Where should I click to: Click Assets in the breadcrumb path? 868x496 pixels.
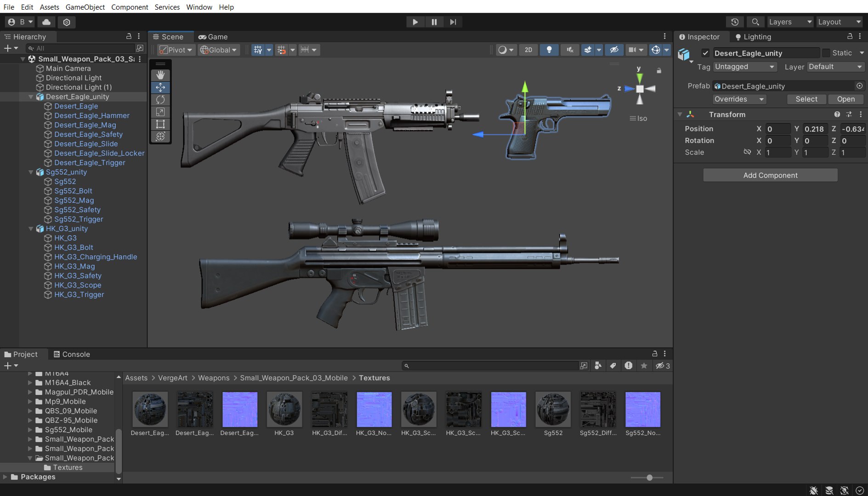click(136, 378)
